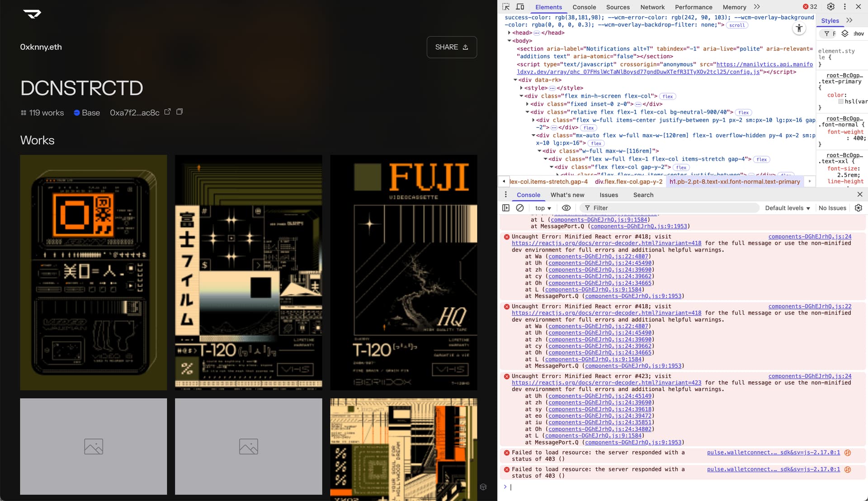This screenshot has width=868, height=501.
Task: Switch to the Memory tab
Action: pyautogui.click(x=734, y=7)
